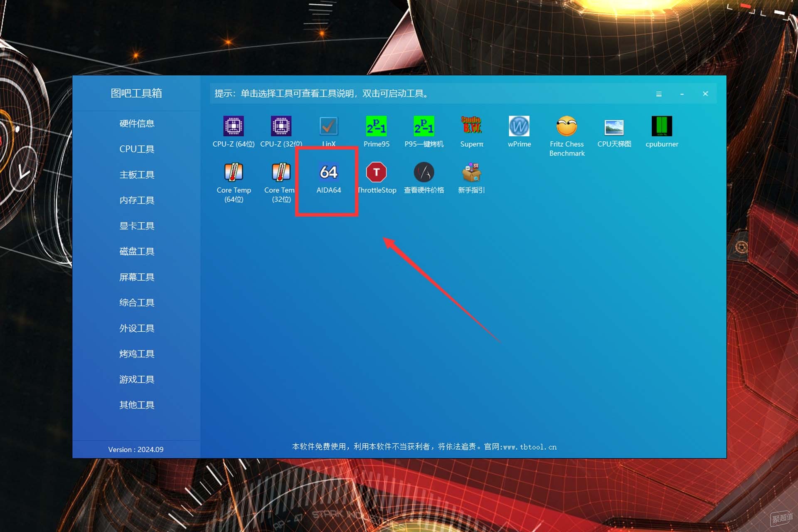798x532 pixels.
Task: Switch to 其他工具 category
Action: click(137, 404)
